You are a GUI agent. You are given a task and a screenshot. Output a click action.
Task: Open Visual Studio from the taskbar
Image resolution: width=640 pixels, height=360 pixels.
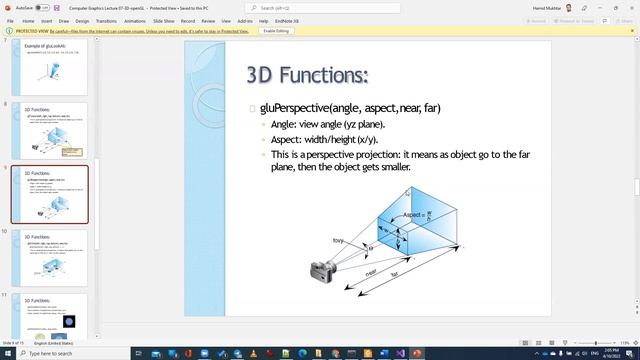pos(400,353)
